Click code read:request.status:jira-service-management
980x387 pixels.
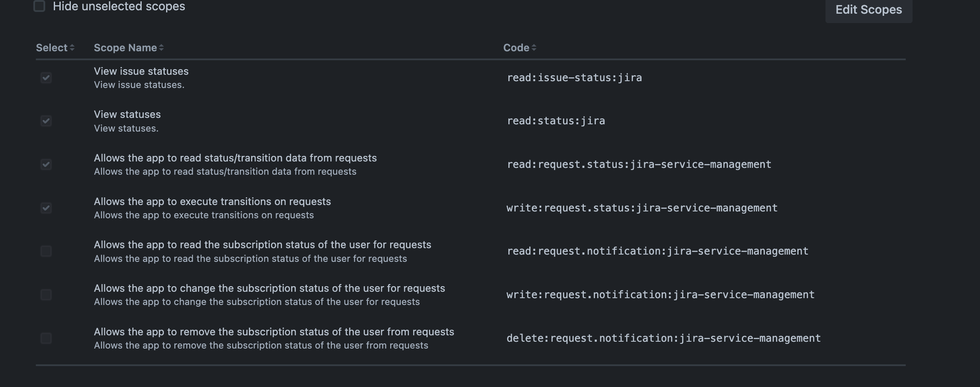(x=639, y=164)
